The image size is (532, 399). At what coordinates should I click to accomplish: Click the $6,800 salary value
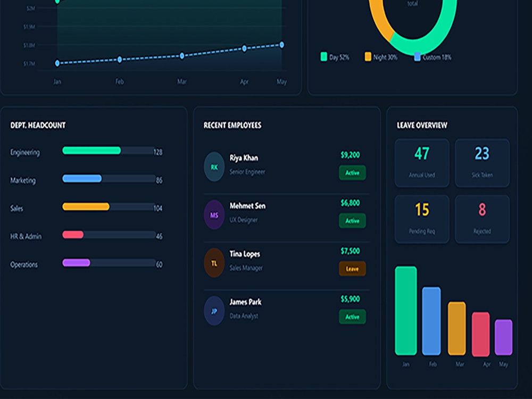click(350, 203)
